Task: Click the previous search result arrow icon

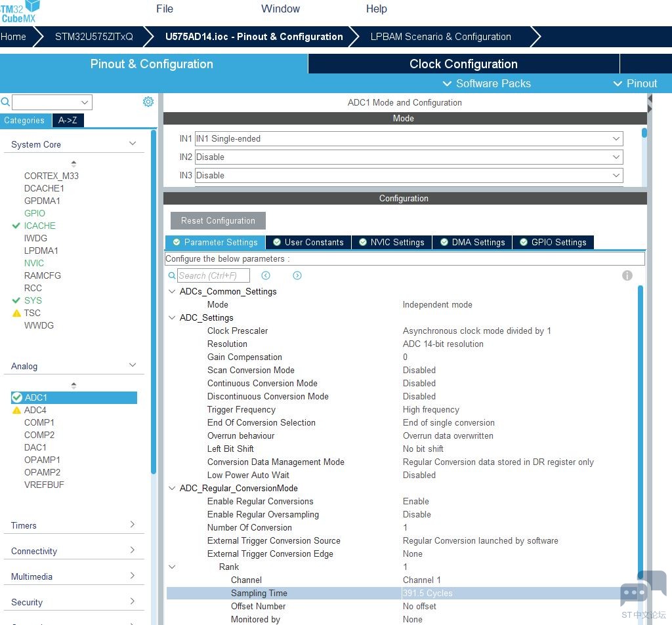Action: click(266, 275)
